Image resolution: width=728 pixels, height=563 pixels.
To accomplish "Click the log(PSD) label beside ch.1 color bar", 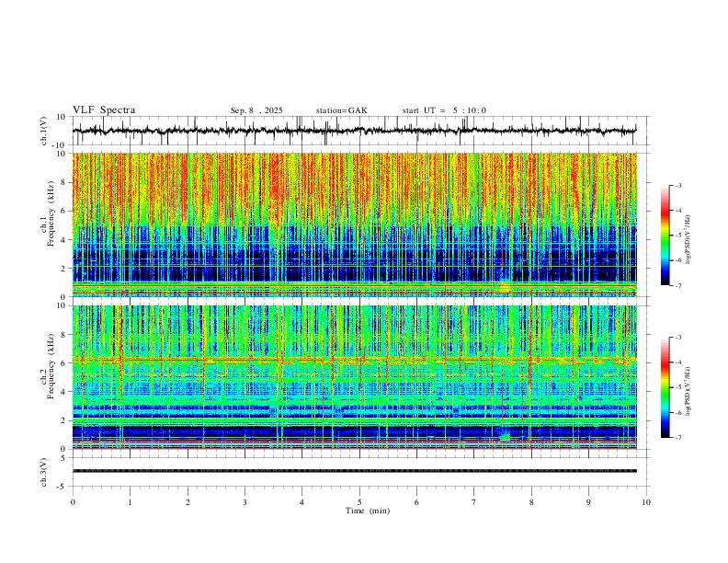I will [688, 240].
